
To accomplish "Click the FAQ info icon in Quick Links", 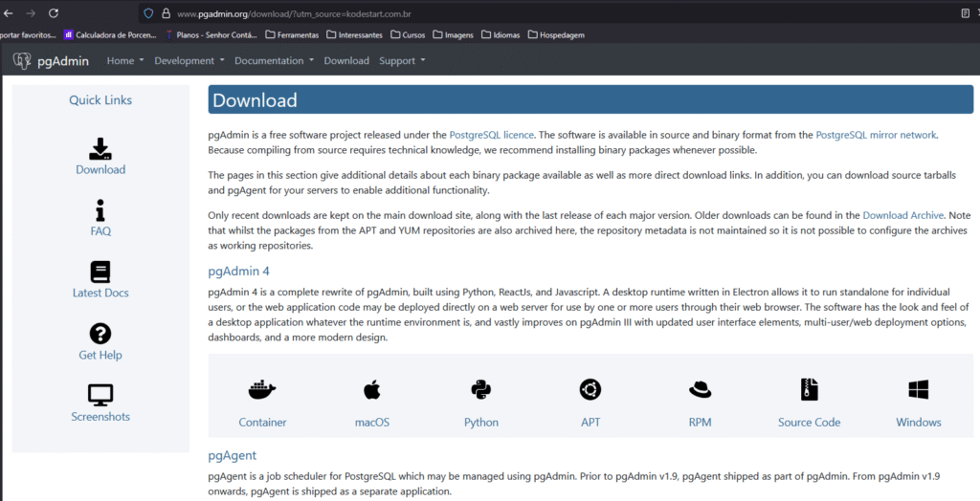I will 100,211.
